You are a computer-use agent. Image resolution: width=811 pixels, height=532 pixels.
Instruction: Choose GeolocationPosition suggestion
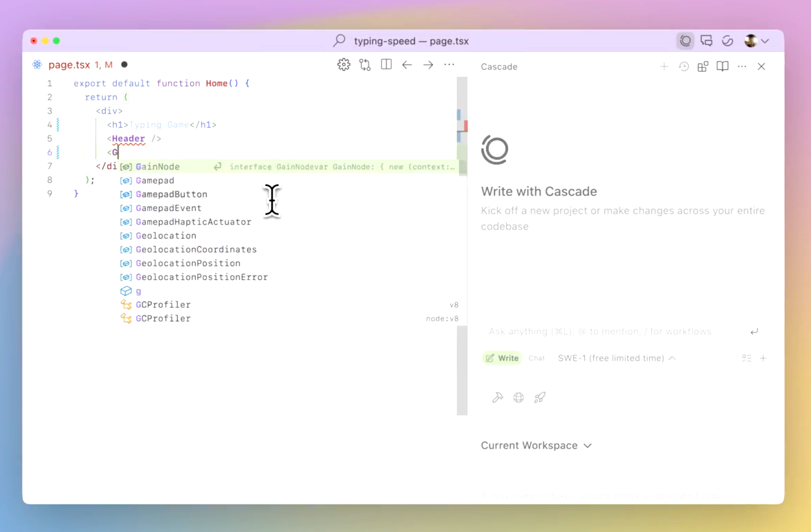pyautogui.click(x=188, y=263)
